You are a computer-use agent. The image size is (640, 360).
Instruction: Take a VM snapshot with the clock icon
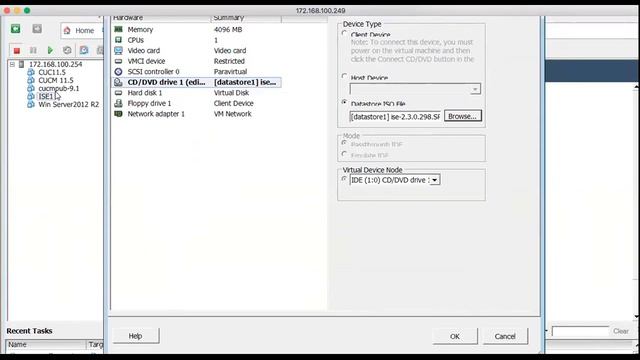coord(84,50)
